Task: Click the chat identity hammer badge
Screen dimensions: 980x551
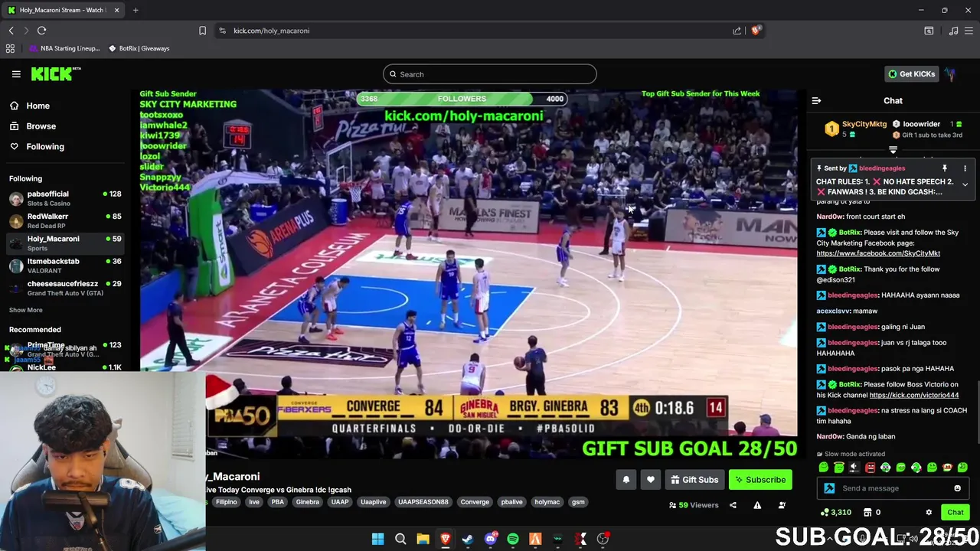Action: click(x=829, y=488)
